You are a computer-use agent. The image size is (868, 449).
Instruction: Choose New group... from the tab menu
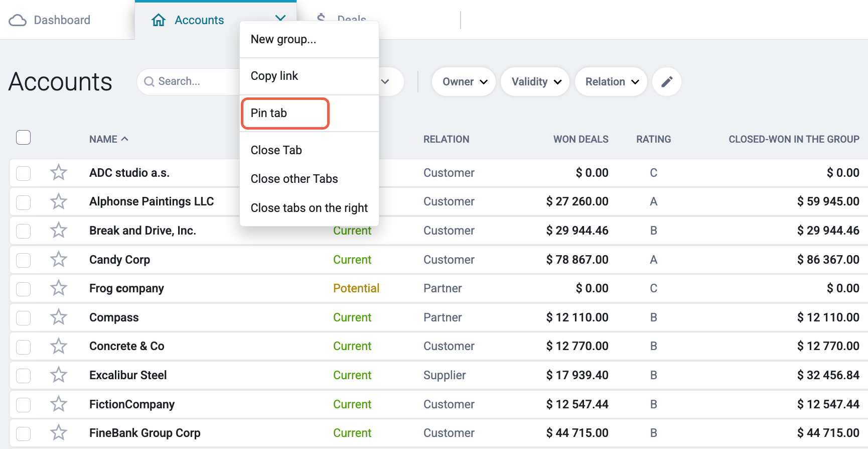(309, 39)
